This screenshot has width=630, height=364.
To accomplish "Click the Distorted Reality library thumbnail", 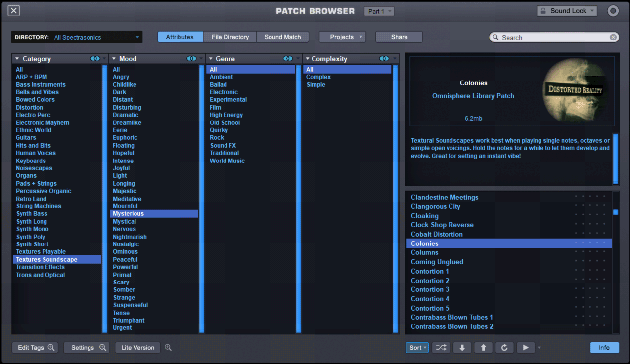I will pos(577,91).
